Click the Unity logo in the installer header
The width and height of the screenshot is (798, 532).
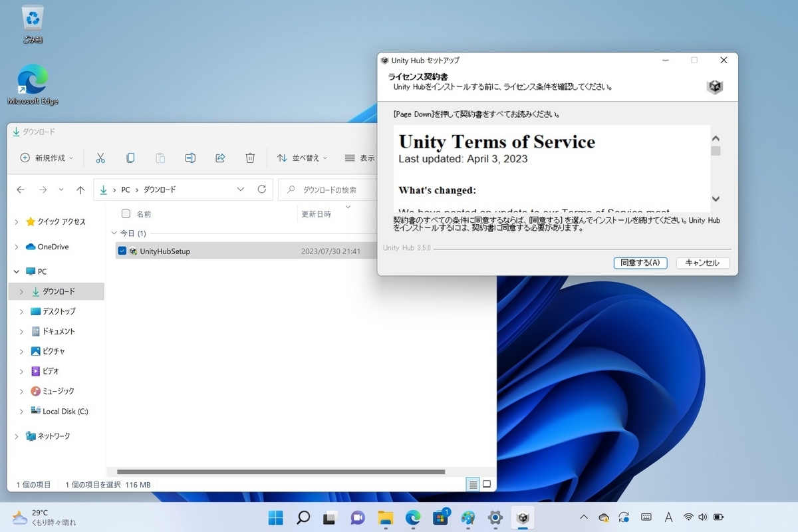(x=715, y=87)
